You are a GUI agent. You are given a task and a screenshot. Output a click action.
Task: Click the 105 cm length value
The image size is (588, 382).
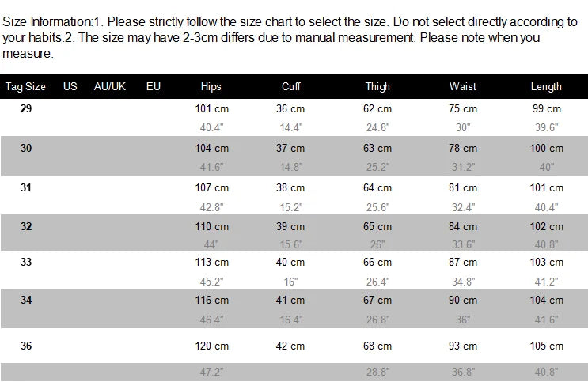point(547,346)
